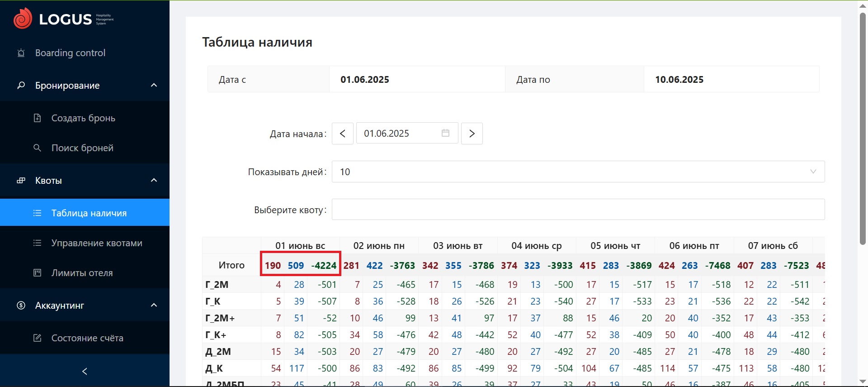Open the Показывать дней dropdown
Screen dimensions: 868x387
tap(578, 172)
